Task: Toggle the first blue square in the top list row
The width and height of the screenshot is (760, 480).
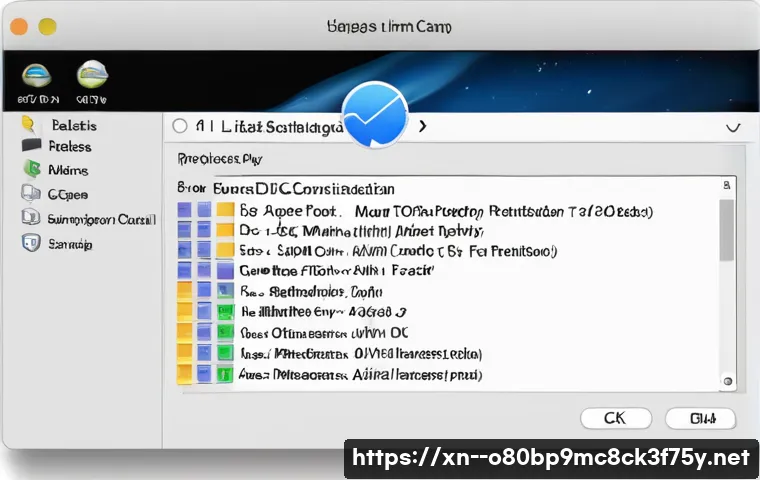Action: [x=184, y=211]
